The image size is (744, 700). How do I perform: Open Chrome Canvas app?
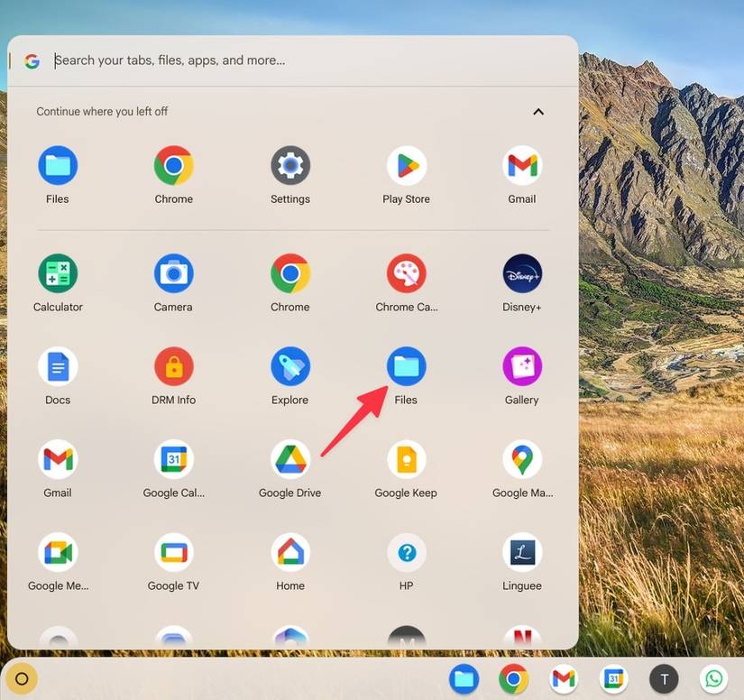tap(406, 274)
